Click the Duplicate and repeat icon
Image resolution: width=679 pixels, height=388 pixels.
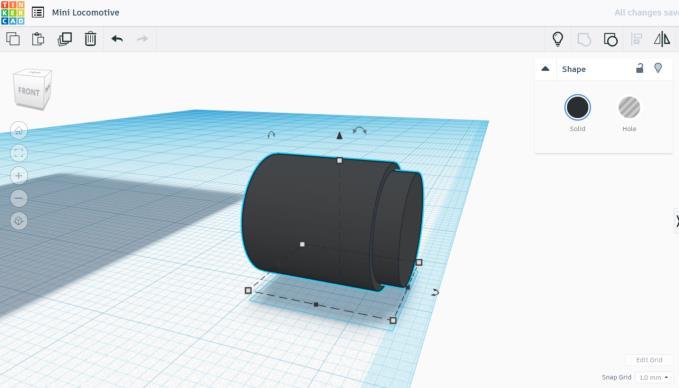pyautogui.click(x=65, y=39)
